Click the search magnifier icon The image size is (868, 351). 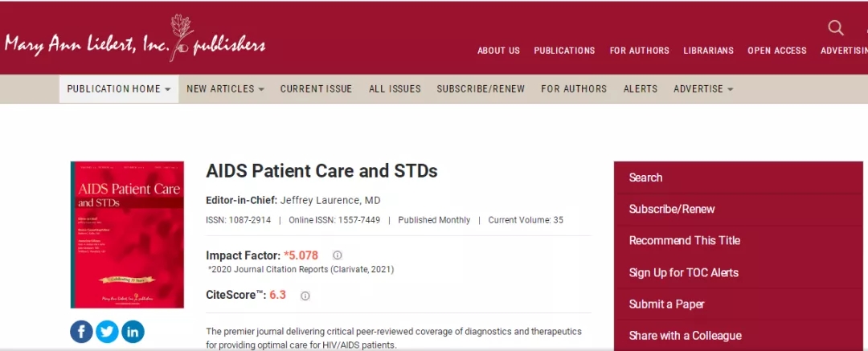(x=836, y=28)
